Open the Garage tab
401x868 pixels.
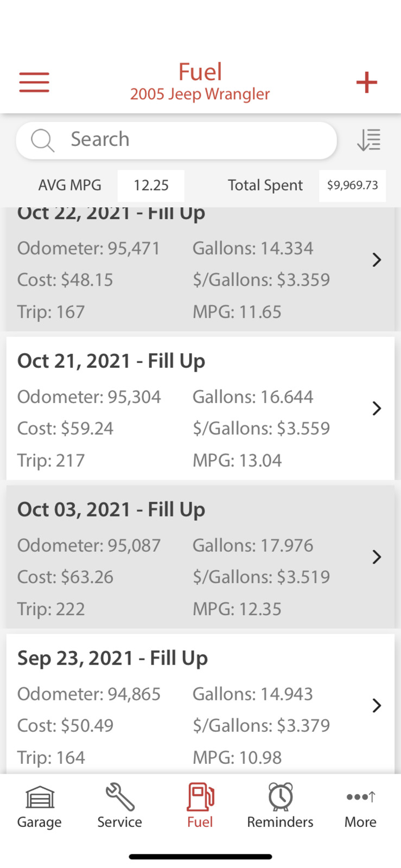tap(40, 807)
